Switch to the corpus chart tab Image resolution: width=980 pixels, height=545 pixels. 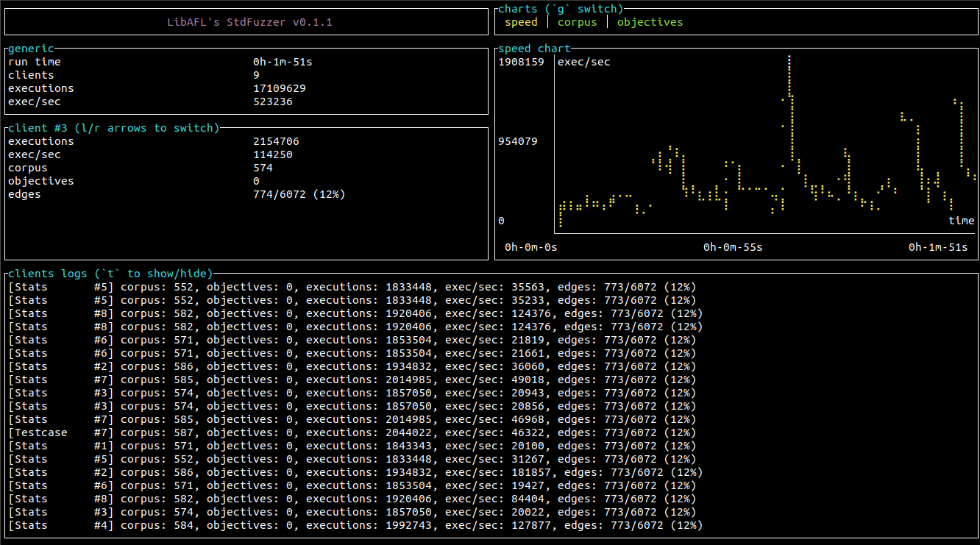(x=578, y=22)
